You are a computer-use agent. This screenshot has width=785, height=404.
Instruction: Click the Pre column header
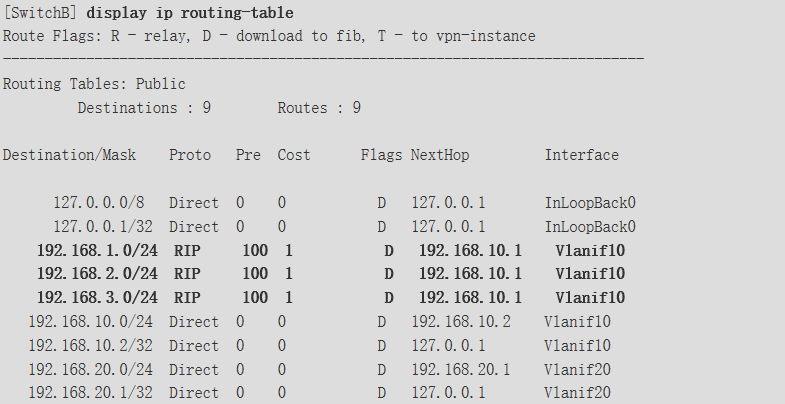click(x=247, y=155)
